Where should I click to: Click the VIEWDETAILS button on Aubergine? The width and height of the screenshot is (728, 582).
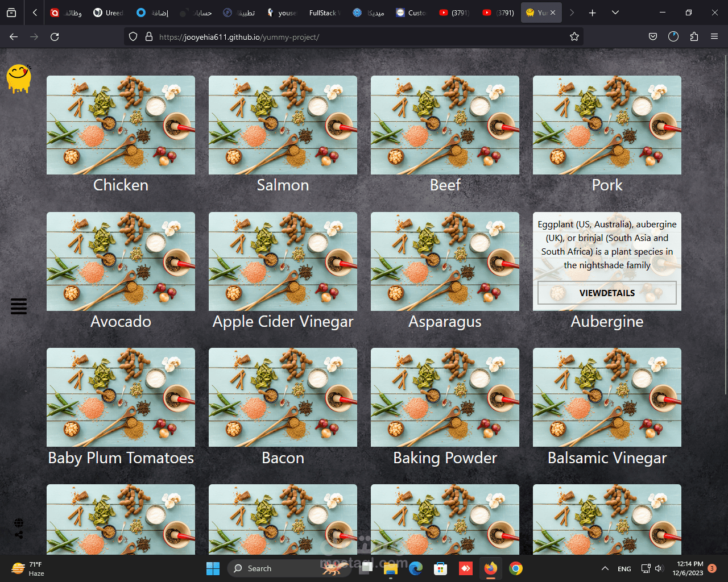pos(607,293)
